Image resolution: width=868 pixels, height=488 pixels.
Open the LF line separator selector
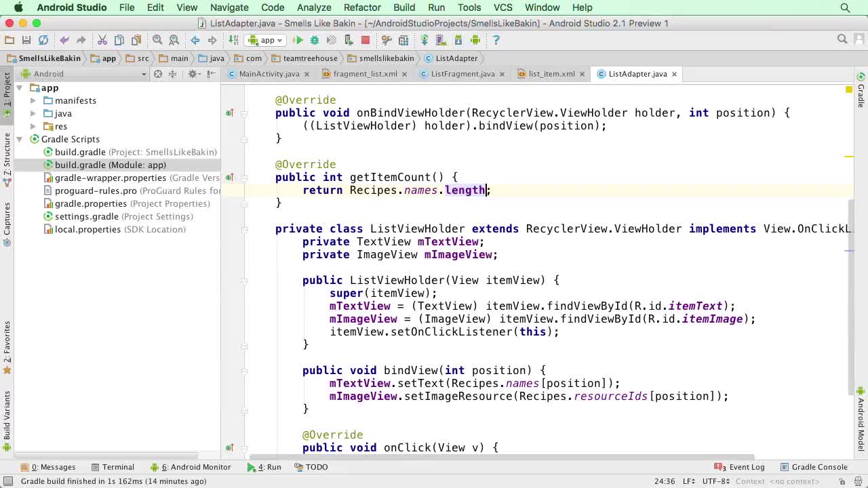[688, 481]
